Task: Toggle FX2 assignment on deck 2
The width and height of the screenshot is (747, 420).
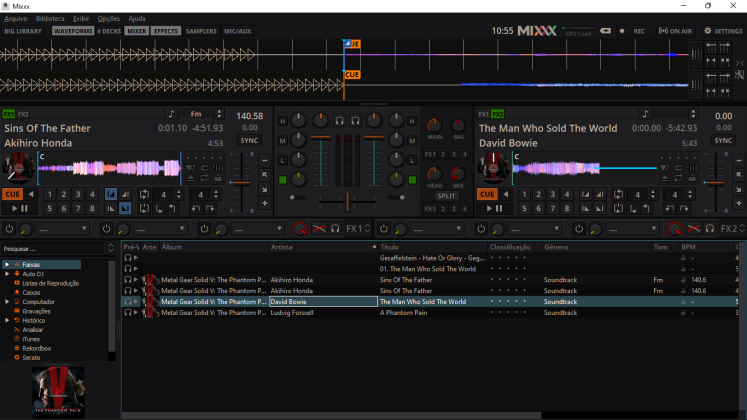Action: pos(497,114)
